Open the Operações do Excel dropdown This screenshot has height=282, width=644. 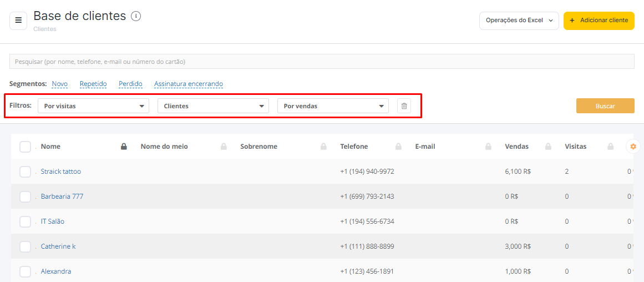coord(519,21)
